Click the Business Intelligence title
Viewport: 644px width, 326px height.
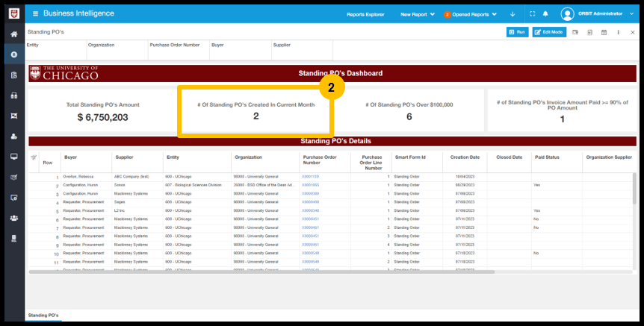(x=78, y=13)
